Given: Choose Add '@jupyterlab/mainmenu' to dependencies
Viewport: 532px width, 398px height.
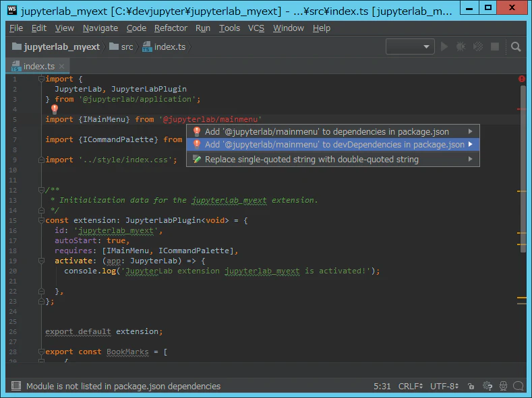Looking at the screenshot, I should [x=333, y=131].
